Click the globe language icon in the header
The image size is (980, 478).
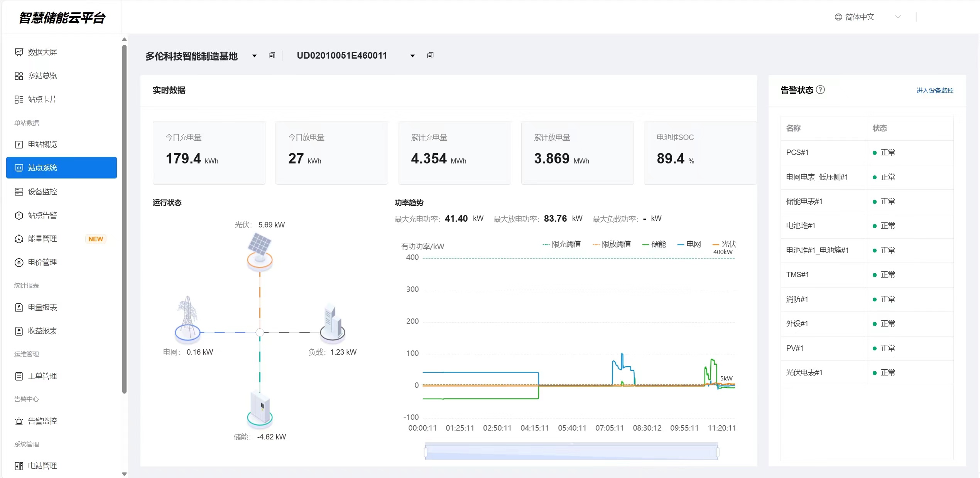(x=838, y=17)
